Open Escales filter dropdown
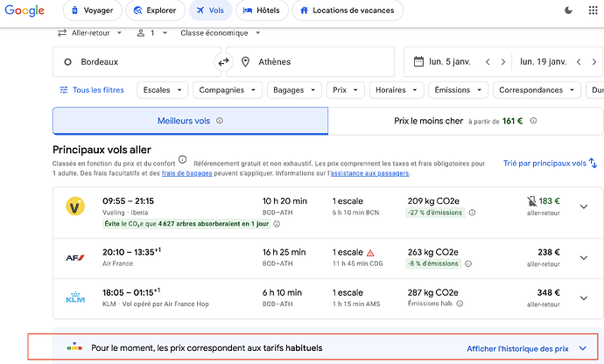The height and width of the screenshot is (364, 604). 162,90
